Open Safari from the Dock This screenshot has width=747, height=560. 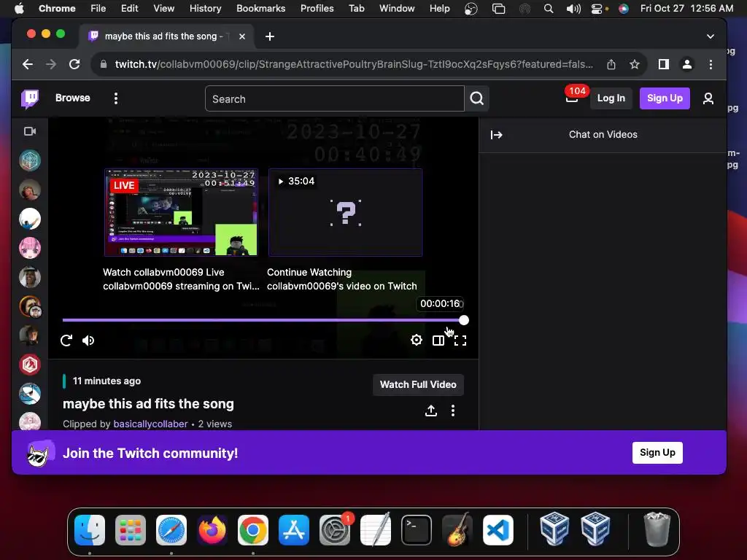171,530
